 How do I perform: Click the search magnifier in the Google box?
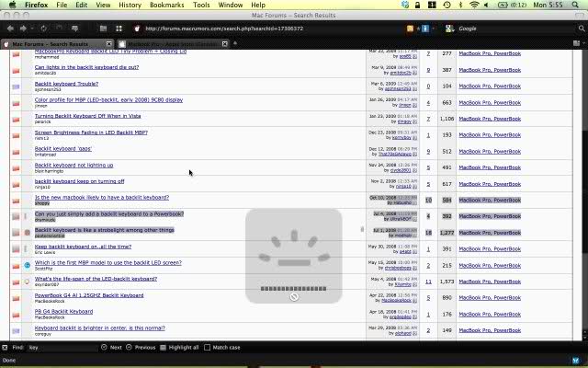[582, 29]
